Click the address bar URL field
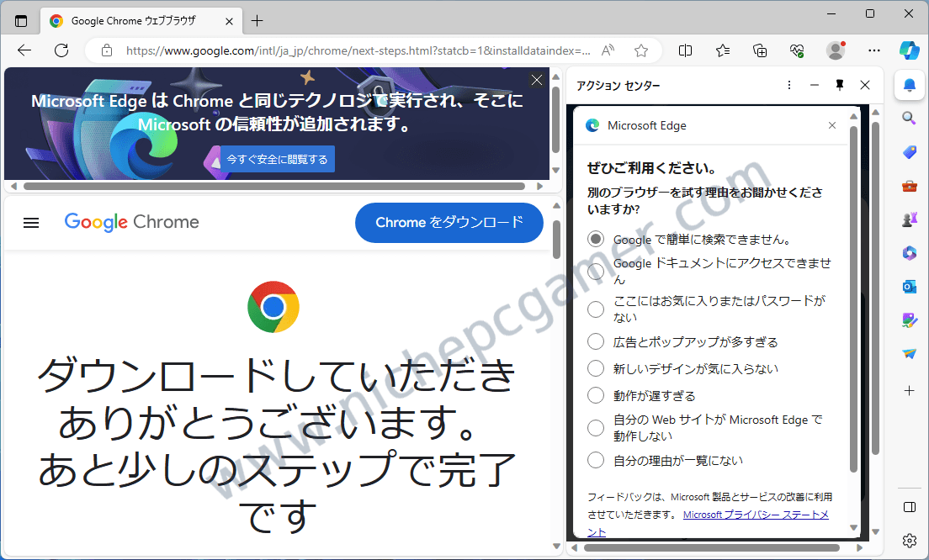The image size is (929, 560). click(x=358, y=51)
